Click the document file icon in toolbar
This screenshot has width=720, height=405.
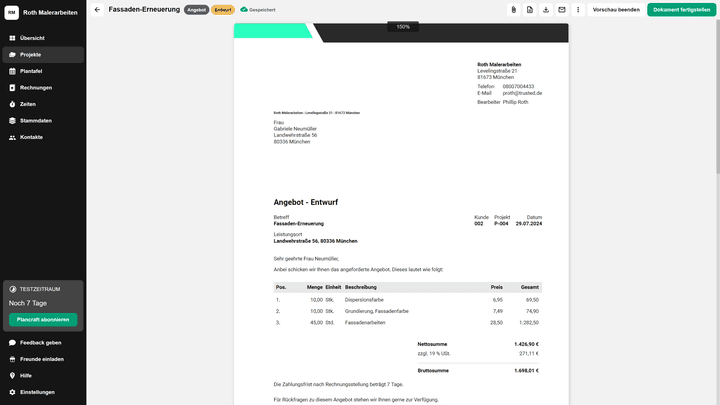(x=530, y=9)
